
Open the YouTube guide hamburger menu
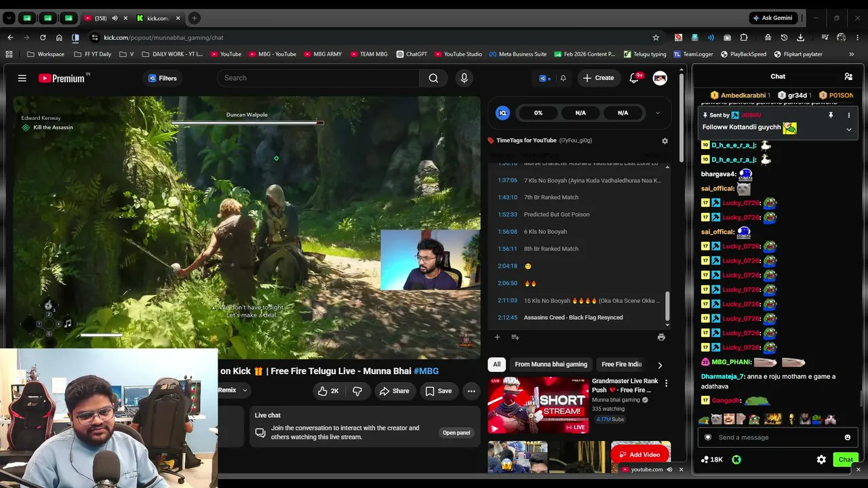22,78
